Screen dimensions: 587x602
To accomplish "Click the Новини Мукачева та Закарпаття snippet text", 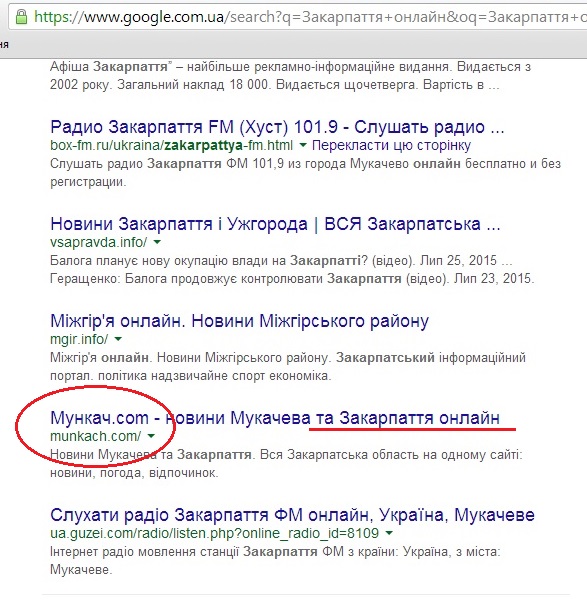I will coord(286,463).
